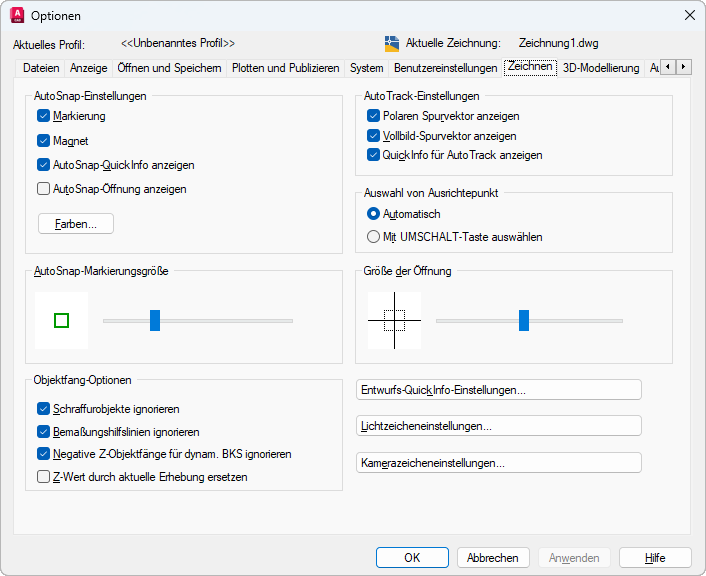Click the aperture crosshair preview image
The height and width of the screenshot is (576, 706).
[394, 320]
